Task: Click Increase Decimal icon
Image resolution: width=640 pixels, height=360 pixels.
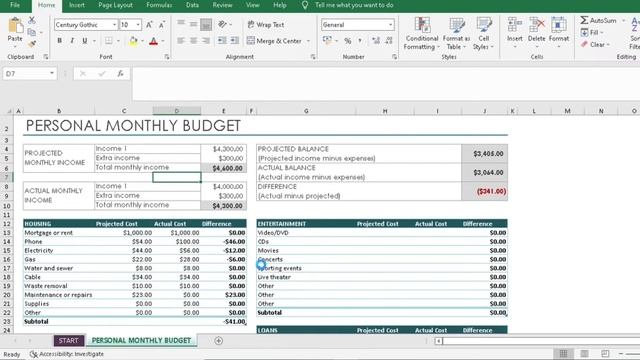Action: [x=376, y=41]
